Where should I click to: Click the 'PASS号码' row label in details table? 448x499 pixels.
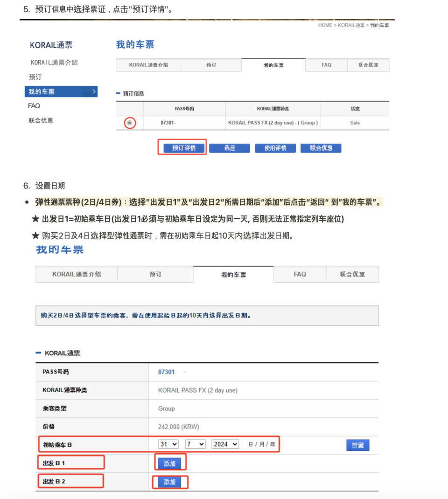(x=56, y=372)
